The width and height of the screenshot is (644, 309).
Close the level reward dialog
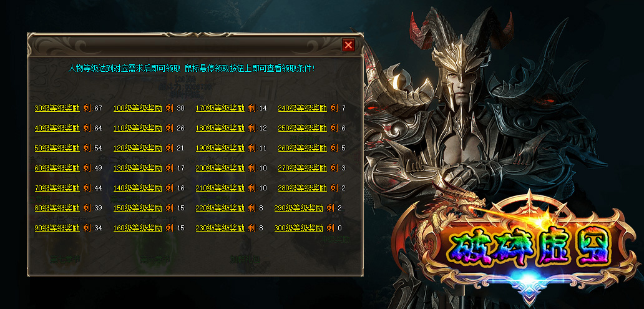pos(348,45)
